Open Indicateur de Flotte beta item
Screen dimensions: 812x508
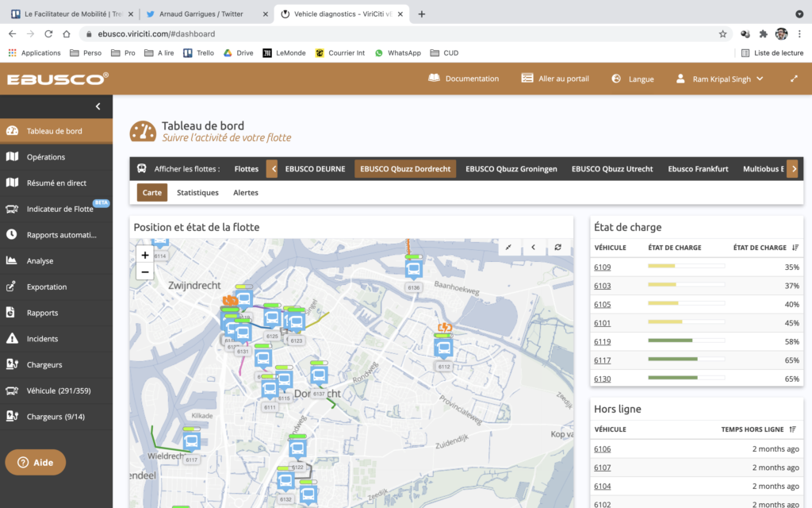tap(56, 209)
